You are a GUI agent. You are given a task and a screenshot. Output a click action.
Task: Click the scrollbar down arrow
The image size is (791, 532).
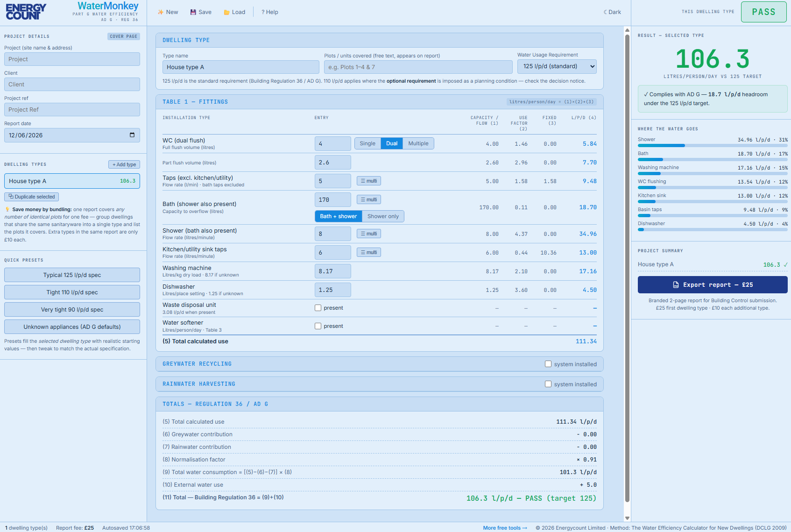[x=627, y=518]
